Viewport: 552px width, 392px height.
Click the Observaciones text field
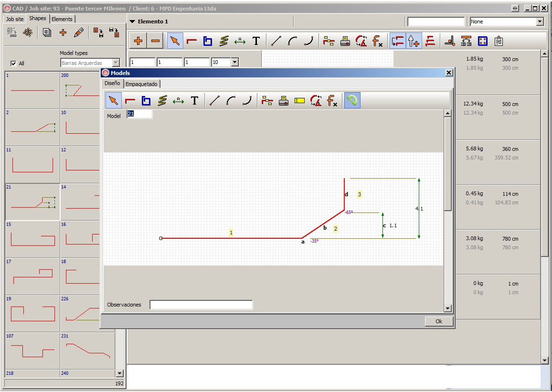coord(201,305)
